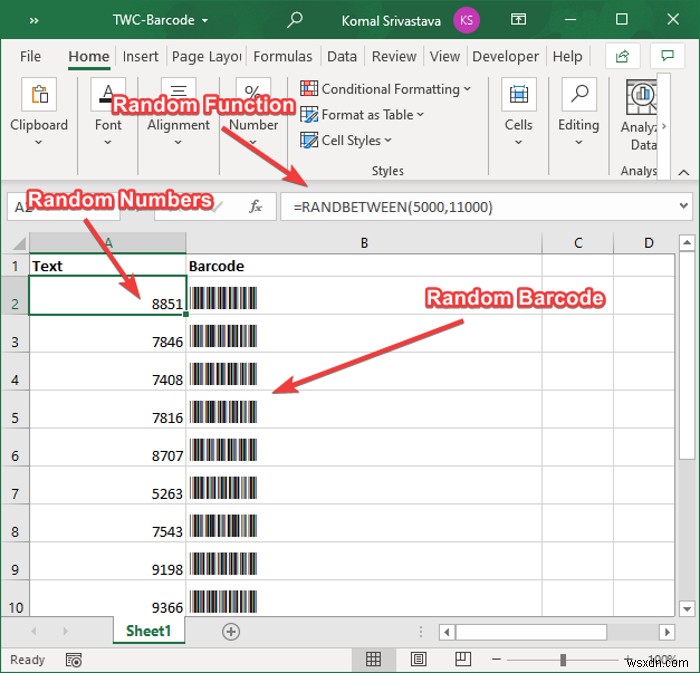Open the Editing group search icon
Screen dimensions: 700x673
579,94
